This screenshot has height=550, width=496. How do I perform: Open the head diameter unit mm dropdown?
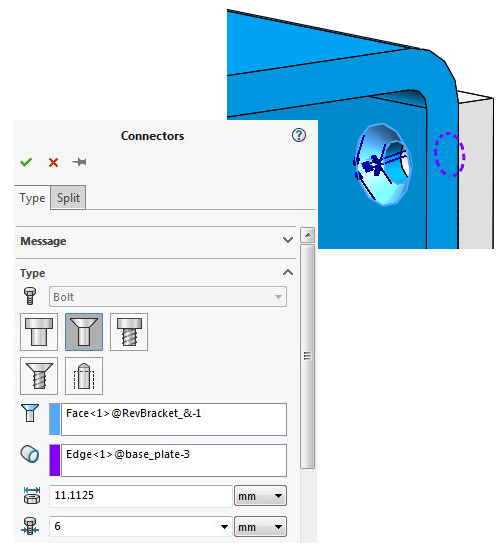260,496
